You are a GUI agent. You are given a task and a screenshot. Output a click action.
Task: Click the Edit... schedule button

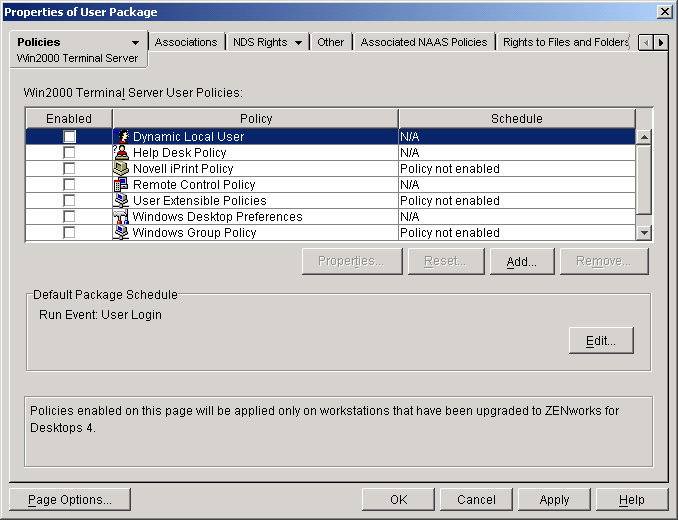tap(601, 341)
